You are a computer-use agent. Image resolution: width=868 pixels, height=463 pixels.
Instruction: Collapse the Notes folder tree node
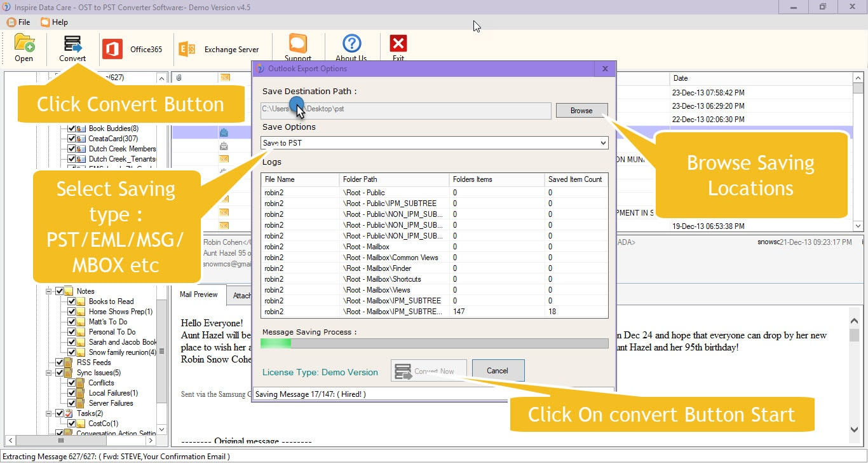(x=48, y=291)
